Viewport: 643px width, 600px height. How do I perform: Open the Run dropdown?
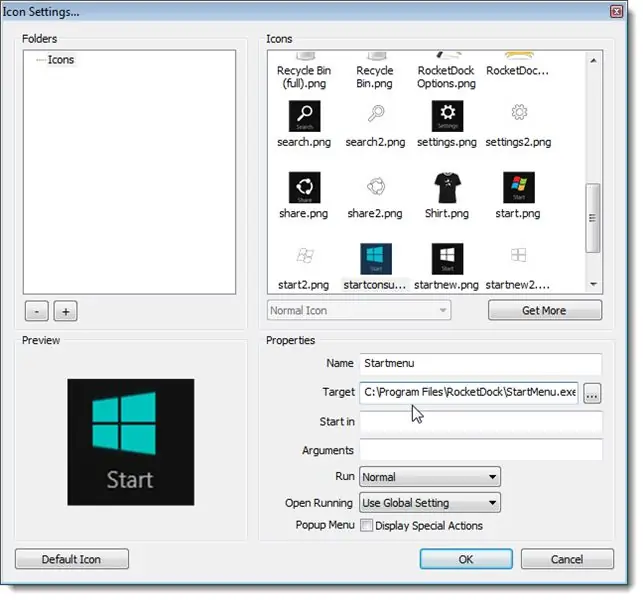click(x=430, y=477)
